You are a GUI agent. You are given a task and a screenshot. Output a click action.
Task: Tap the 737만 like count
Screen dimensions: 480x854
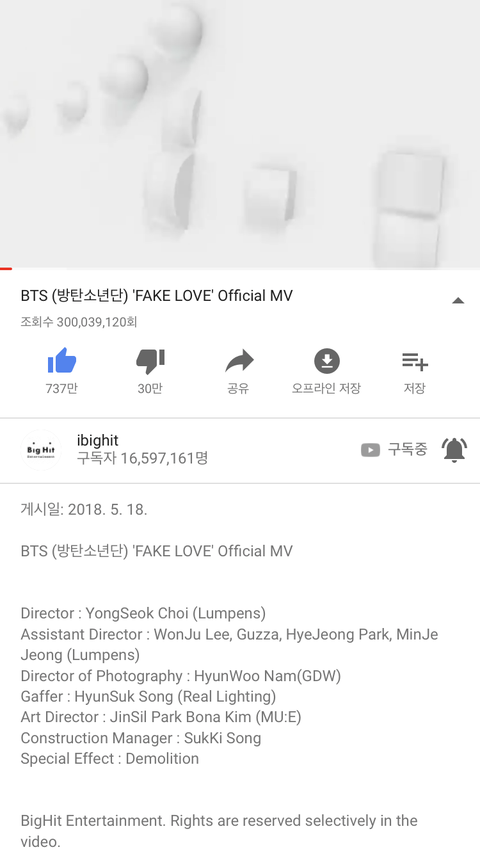tap(62, 388)
